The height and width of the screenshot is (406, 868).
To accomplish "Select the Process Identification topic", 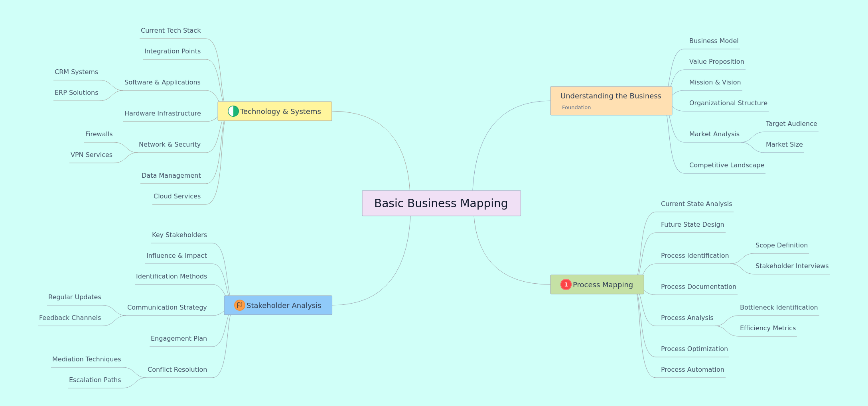I will pos(694,256).
